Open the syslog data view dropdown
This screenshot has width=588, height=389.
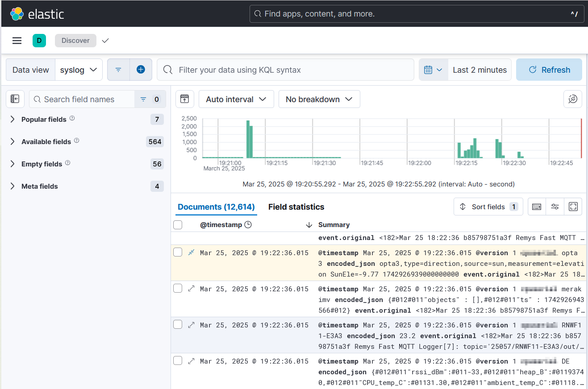(x=79, y=70)
